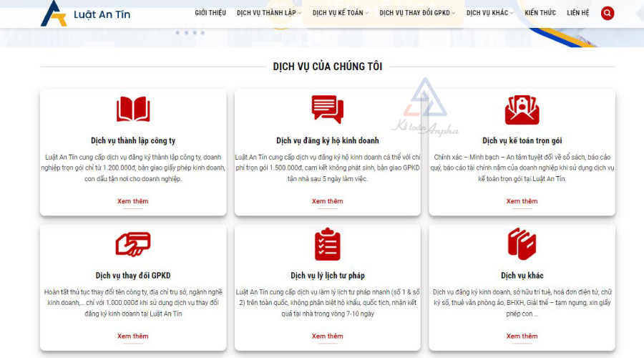Open the Dịch vụ lý lịch tư pháp heading
Viewport: 644px width, 358px height.
327,276
